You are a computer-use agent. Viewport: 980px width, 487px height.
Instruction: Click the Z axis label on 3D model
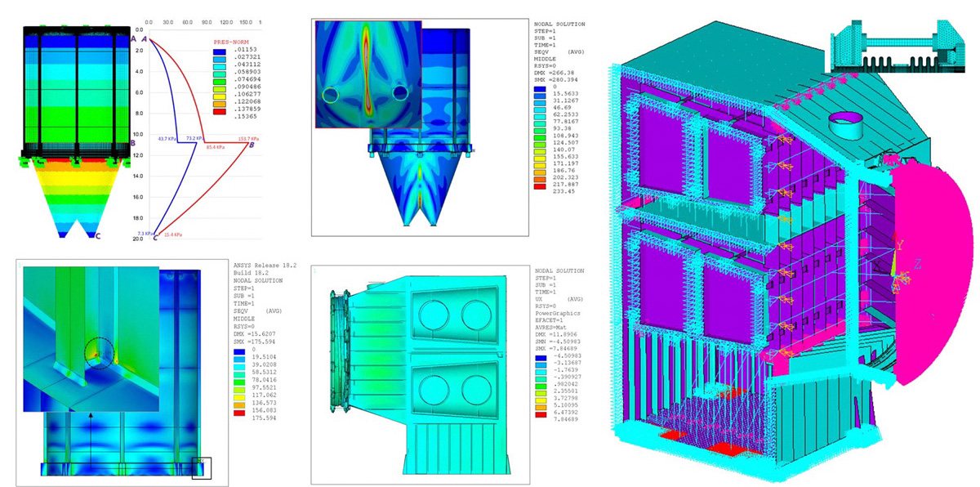tap(917, 264)
